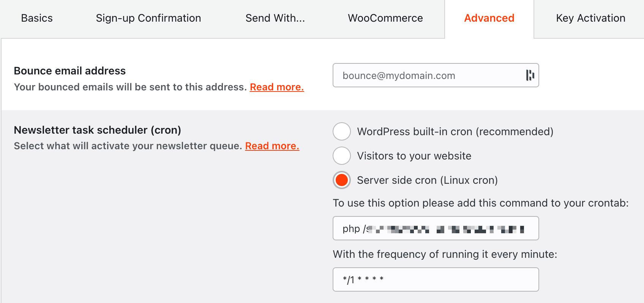
Task: Click the 'Bounce email address' heading
Action: 70,71
